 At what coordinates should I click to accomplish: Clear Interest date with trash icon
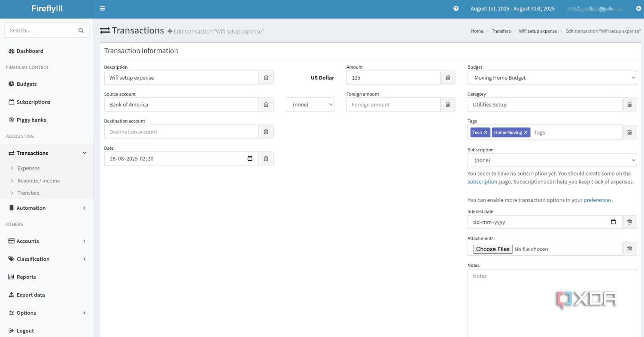629,222
